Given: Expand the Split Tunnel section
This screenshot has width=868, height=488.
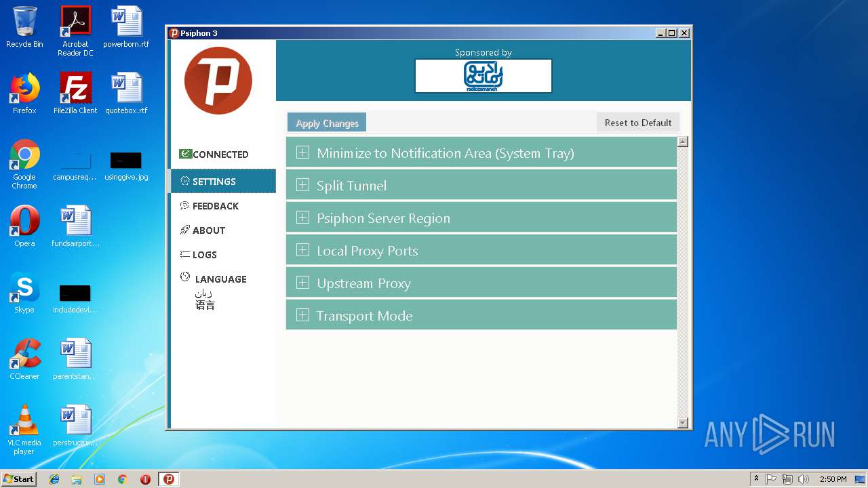Looking at the screenshot, I should [x=481, y=185].
